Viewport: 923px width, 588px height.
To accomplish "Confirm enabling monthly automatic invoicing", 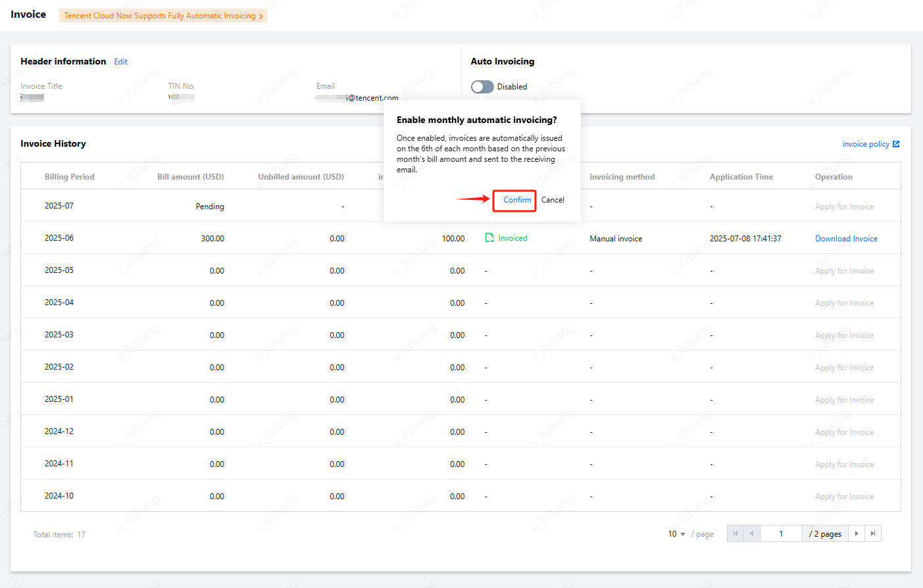I will pyautogui.click(x=517, y=200).
